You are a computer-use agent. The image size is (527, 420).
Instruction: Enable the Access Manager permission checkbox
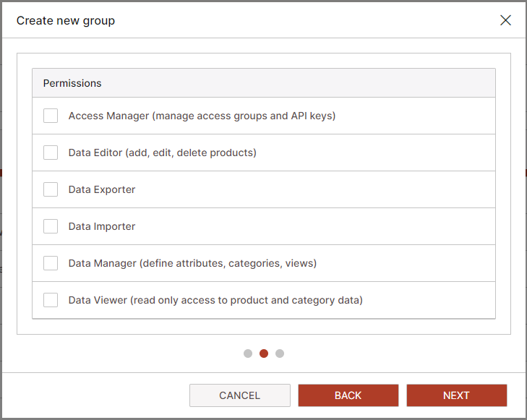[51, 116]
